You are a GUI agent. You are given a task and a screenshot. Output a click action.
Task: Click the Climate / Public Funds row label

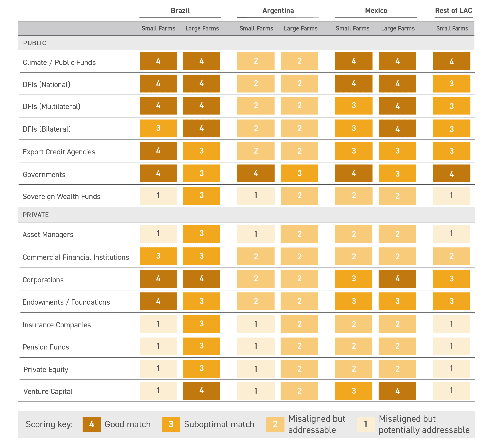(59, 63)
